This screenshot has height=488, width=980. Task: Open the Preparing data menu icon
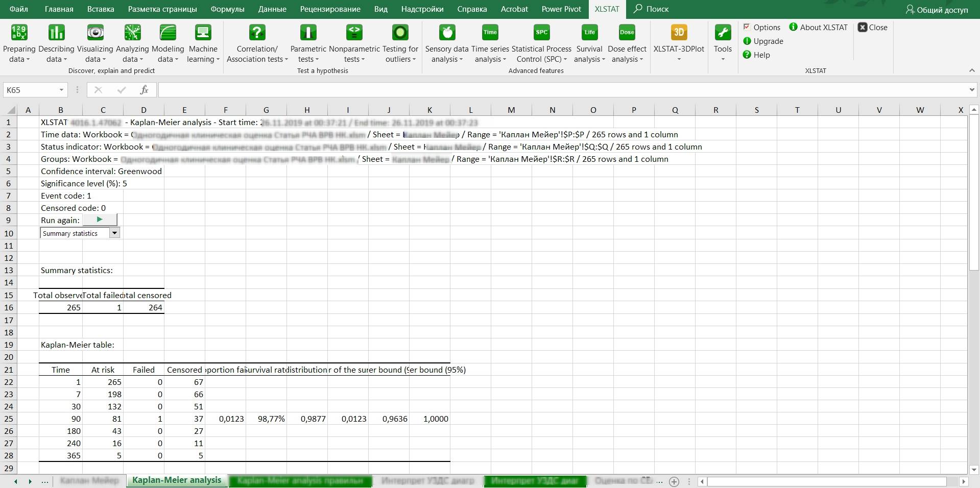tap(19, 33)
